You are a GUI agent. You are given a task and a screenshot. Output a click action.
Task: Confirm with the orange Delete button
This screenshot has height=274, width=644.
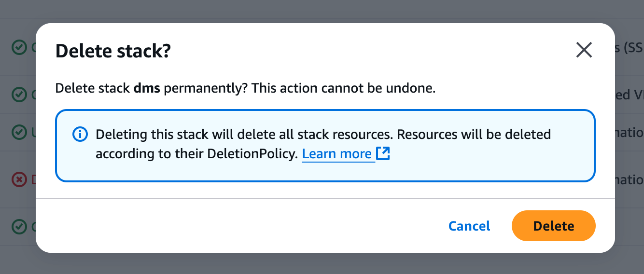coord(554,226)
